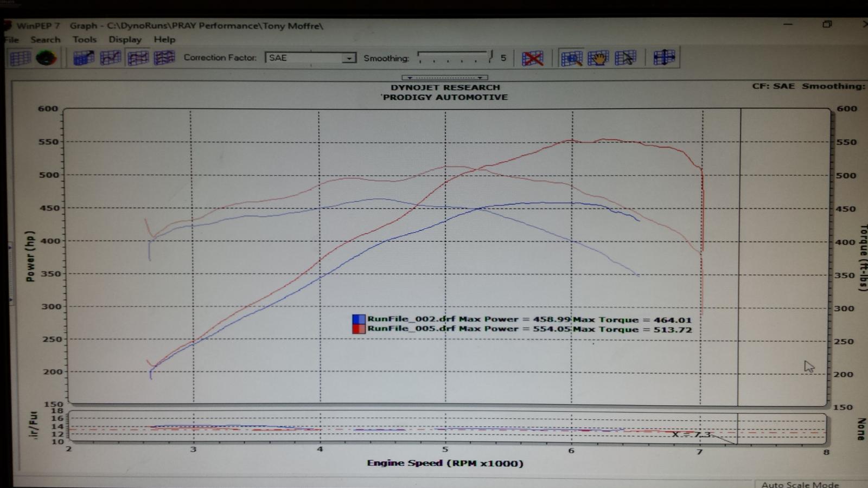Click the red X clear graph icon
The width and height of the screenshot is (868, 488).
(532, 58)
